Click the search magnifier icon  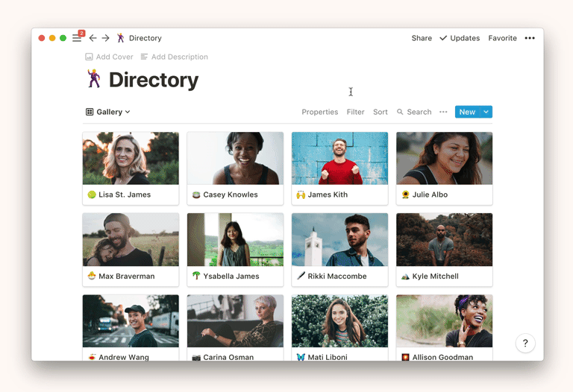[400, 112]
